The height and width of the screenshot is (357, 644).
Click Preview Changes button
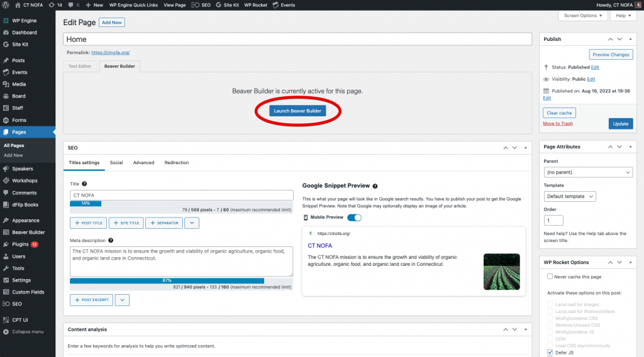(x=611, y=55)
